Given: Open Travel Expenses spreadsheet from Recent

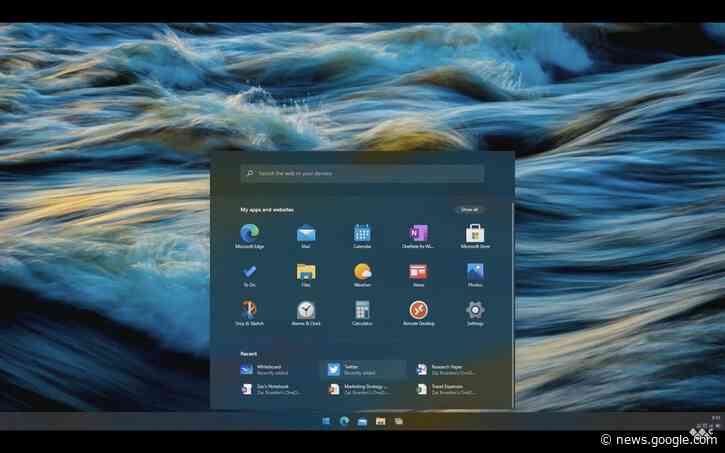Looking at the screenshot, I should tap(447, 389).
